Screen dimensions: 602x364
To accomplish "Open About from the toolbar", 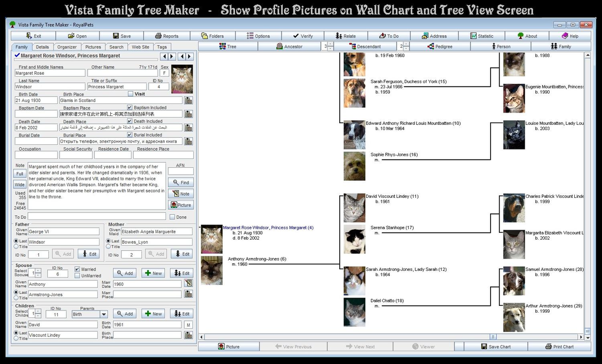I will (x=527, y=36).
